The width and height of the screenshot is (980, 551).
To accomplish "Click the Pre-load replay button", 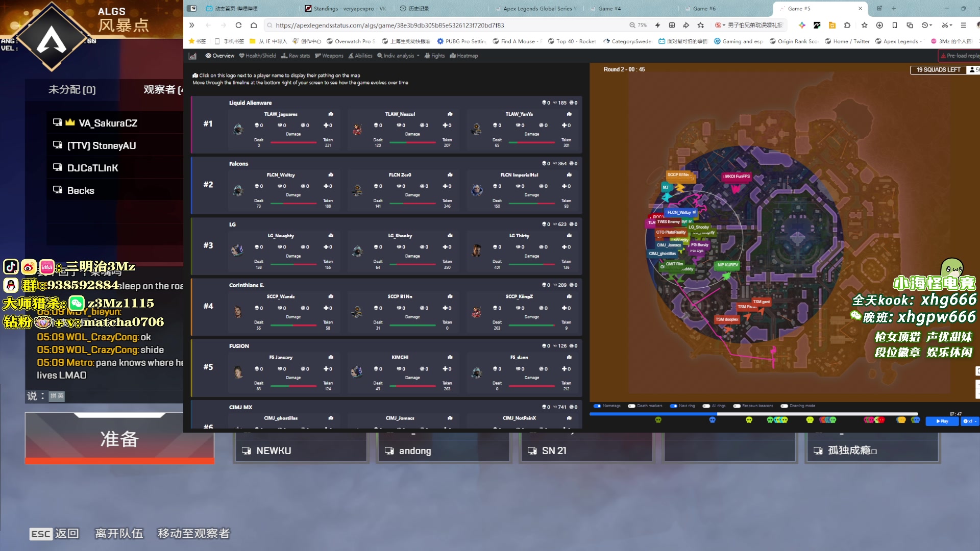I will pyautogui.click(x=960, y=56).
